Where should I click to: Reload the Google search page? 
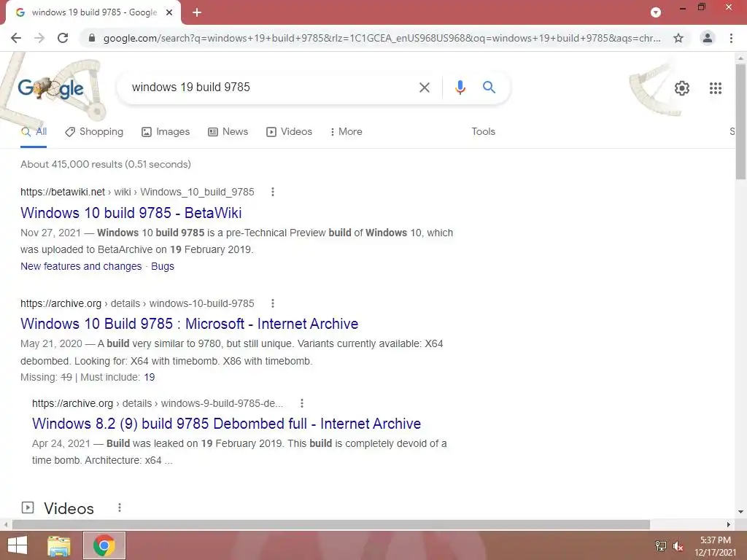(x=63, y=38)
